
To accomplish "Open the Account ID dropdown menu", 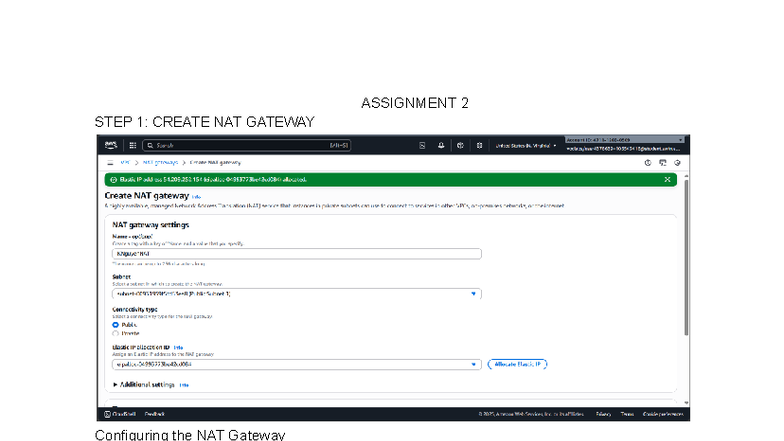I will click(624, 140).
